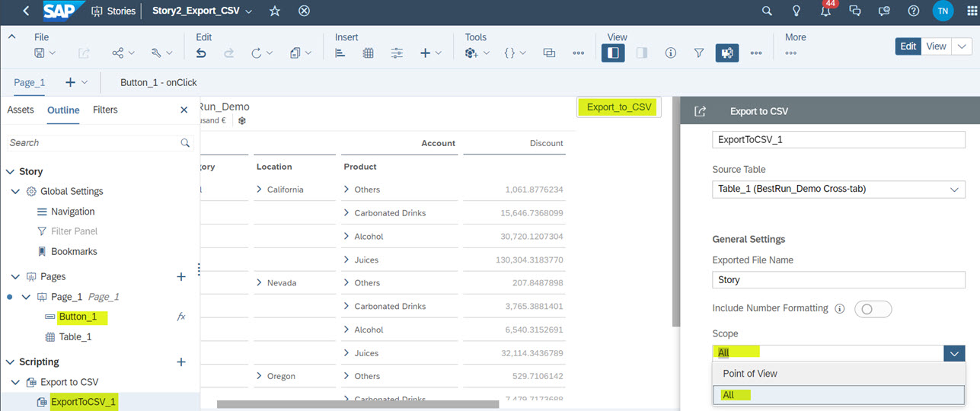Collapse the Story tree node
980x411 pixels.
click(10, 172)
